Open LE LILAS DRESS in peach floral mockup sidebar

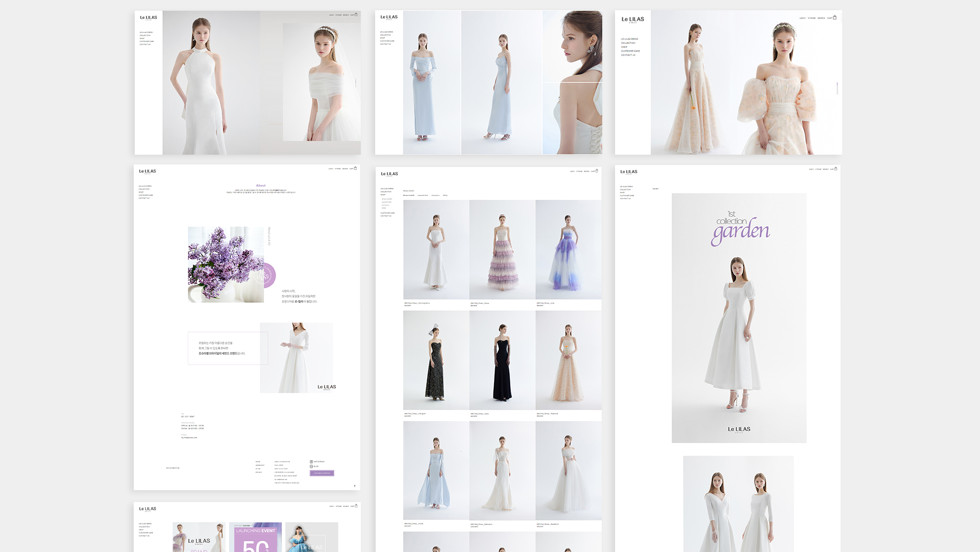click(x=629, y=39)
